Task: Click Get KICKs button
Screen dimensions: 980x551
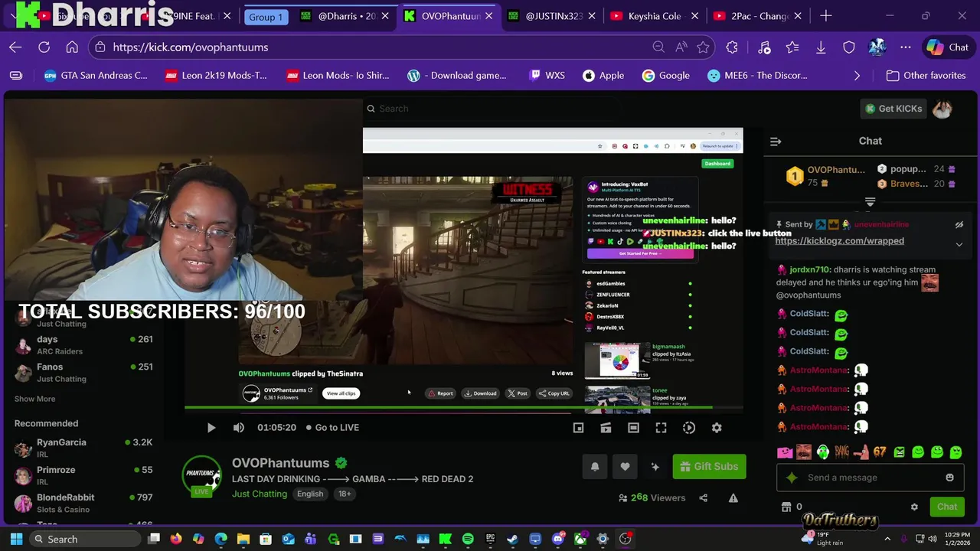Action: tap(893, 109)
